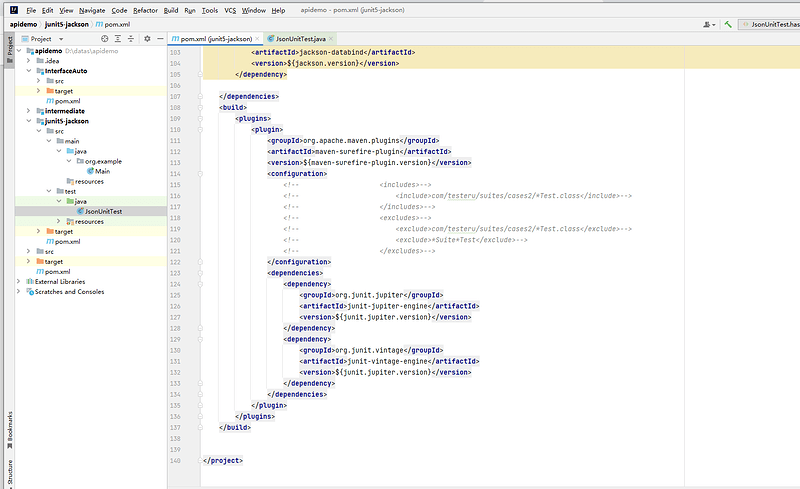The width and height of the screenshot is (800, 489).
Task: Close the pom.xml (junit5-jackson) tab
Action: tap(257, 39)
